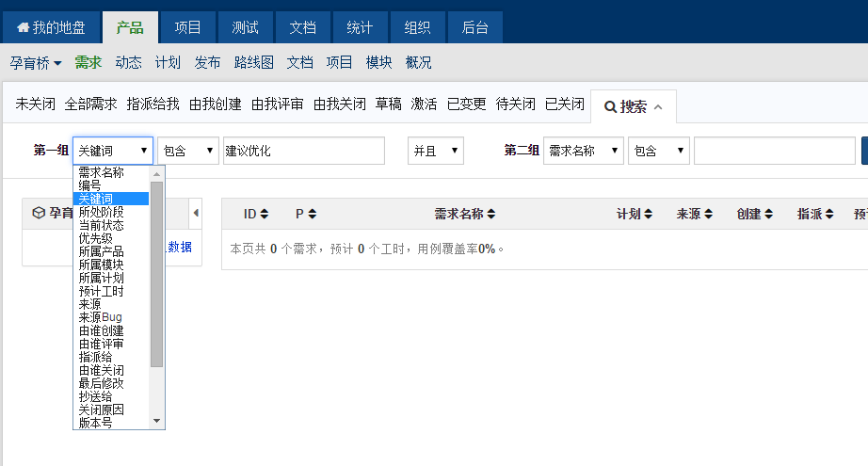Viewport: 868px width, 466px height.
Task: Open the 统计 tab
Action: click(x=360, y=27)
